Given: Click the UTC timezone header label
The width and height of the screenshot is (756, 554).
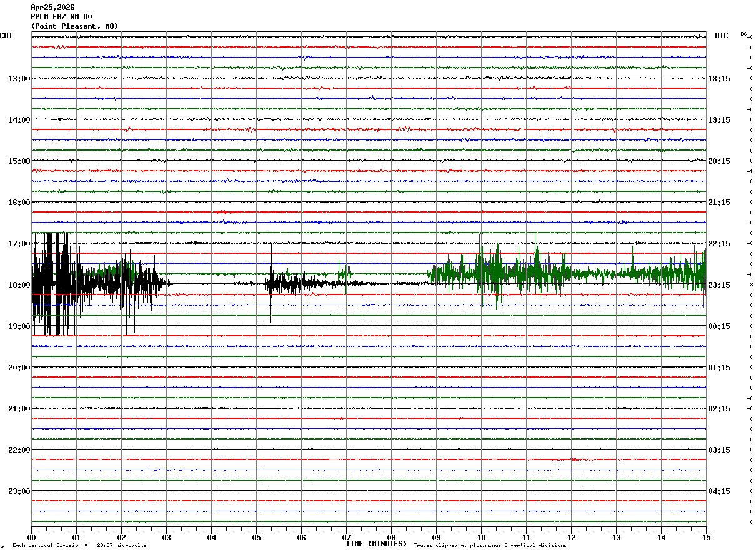Looking at the screenshot, I should pos(722,36).
